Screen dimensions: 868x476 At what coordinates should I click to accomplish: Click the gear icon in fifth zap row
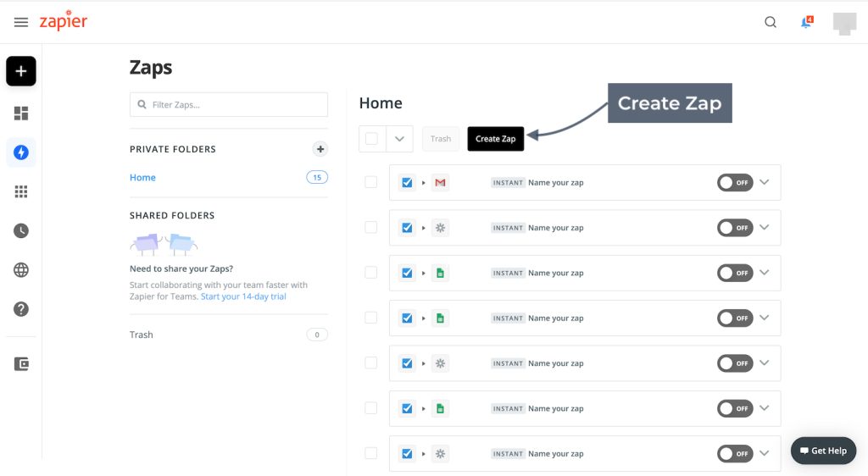[440, 363]
